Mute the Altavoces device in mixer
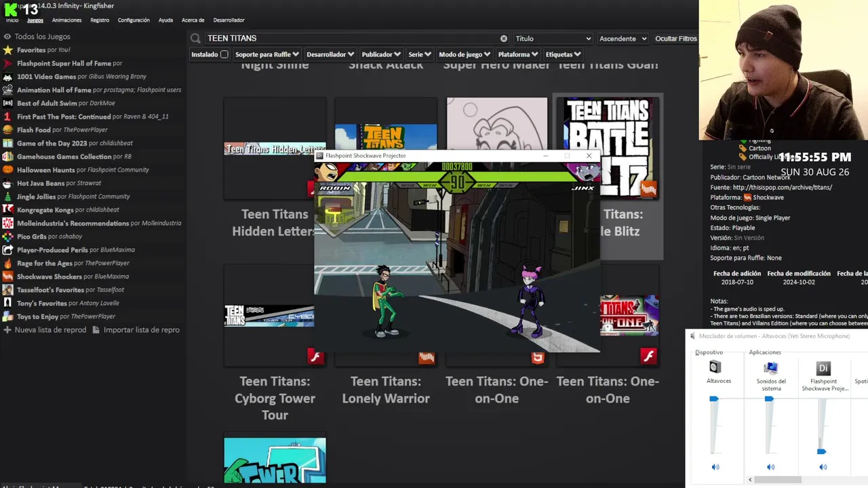Screen dimensions: 868x488 pos(715,467)
